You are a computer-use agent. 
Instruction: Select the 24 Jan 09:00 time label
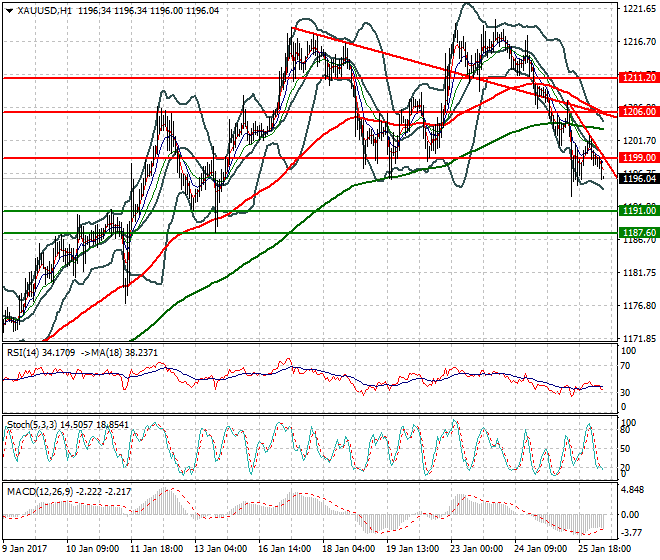coord(541,549)
